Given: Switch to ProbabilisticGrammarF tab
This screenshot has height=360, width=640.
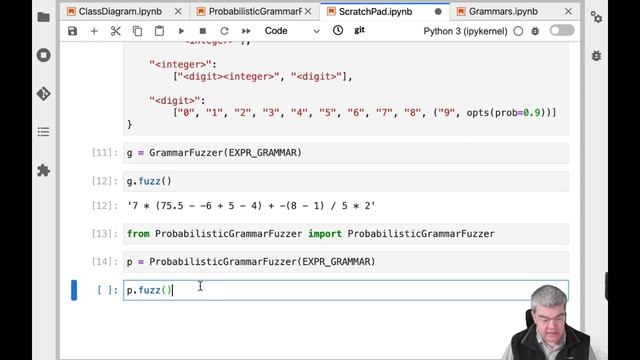Looking at the screenshot, I should 255,11.
